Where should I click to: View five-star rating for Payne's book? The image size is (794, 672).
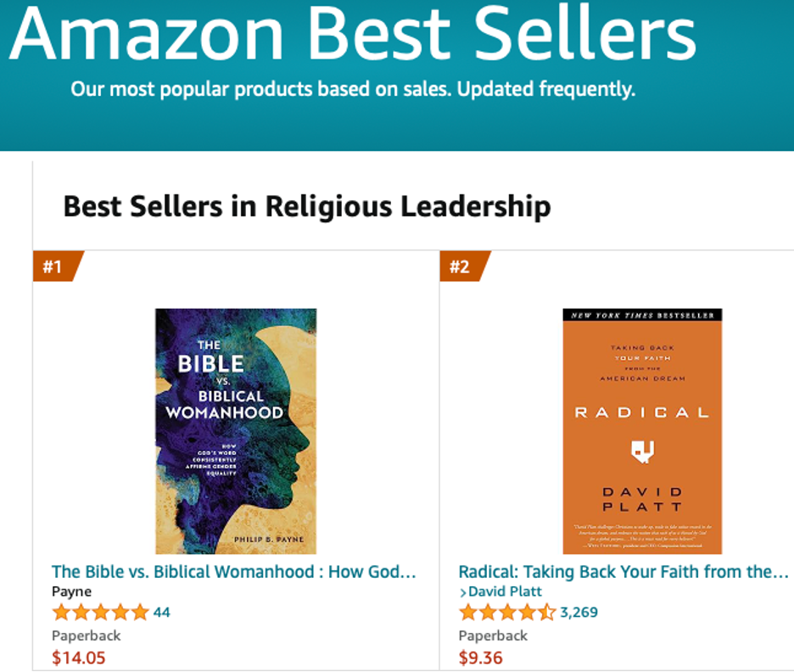coord(100,613)
